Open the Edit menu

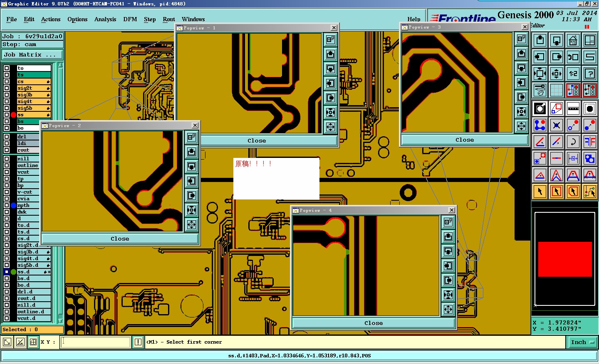(x=29, y=19)
